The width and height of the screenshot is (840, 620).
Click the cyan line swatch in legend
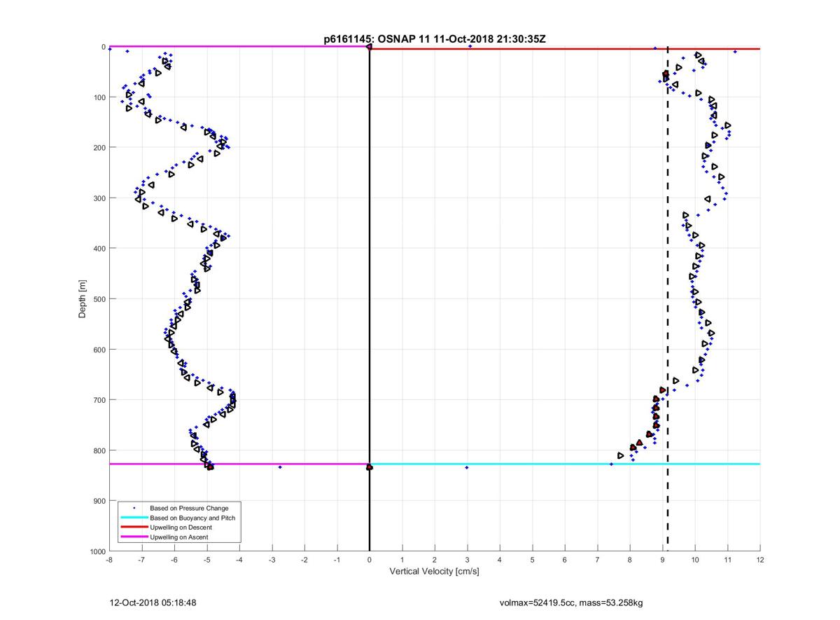(134, 518)
